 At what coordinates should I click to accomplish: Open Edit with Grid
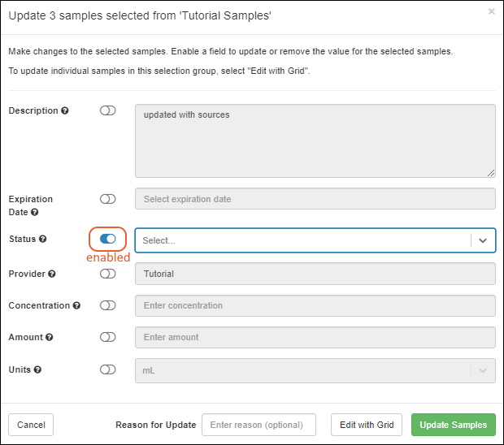[367, 425]
